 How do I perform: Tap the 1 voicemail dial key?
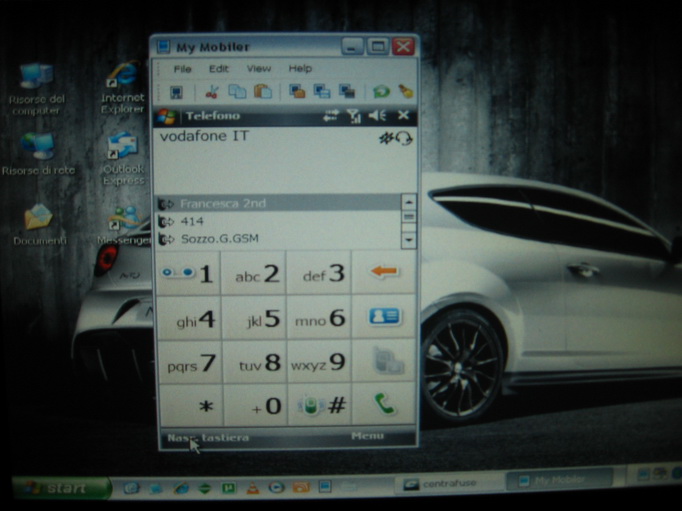coord(188,274)
